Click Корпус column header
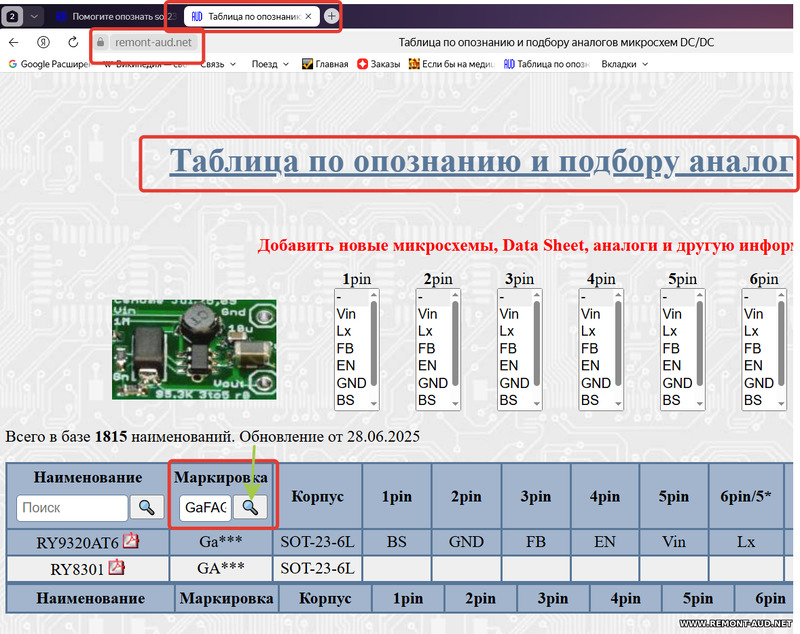The image size is (800, 634). pos(317,496)
